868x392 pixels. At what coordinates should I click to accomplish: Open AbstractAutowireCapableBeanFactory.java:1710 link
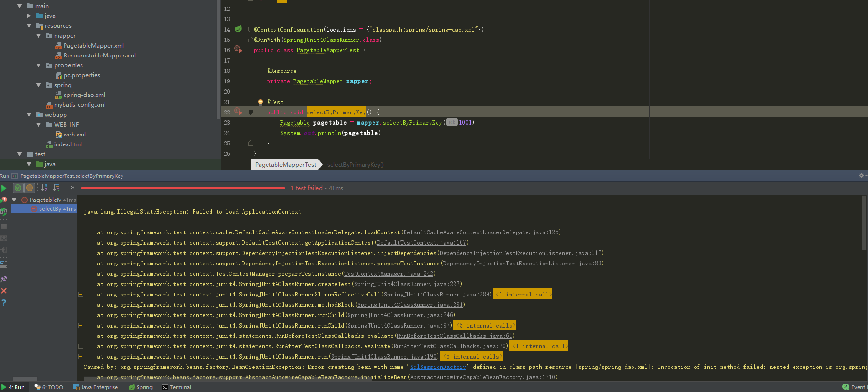coord(483,377)
